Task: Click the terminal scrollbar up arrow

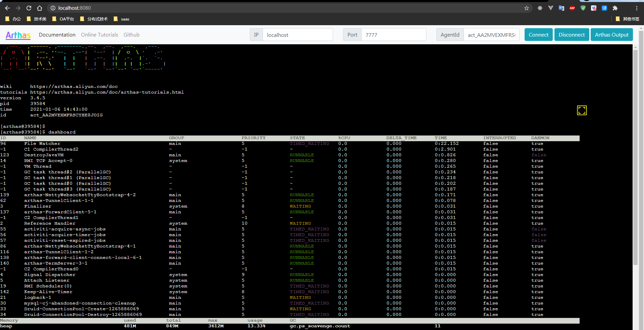Action: (635, 48)
